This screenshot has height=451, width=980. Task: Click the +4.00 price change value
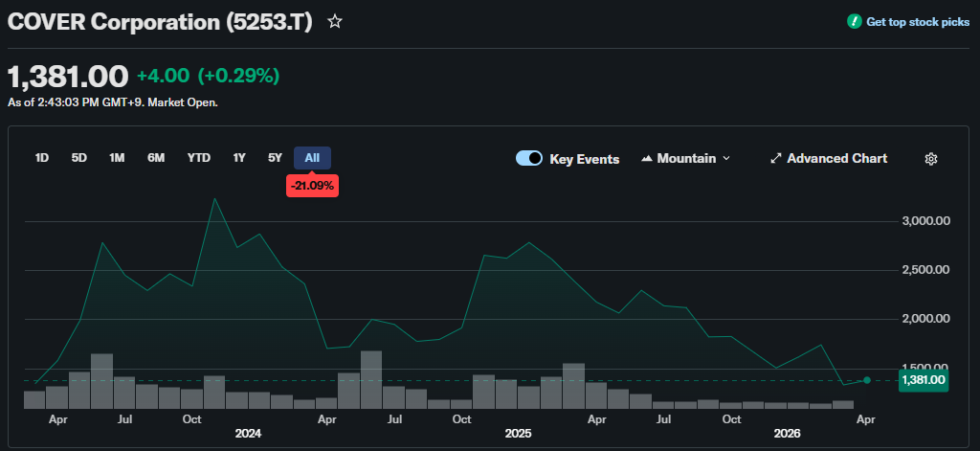[163, 77]
